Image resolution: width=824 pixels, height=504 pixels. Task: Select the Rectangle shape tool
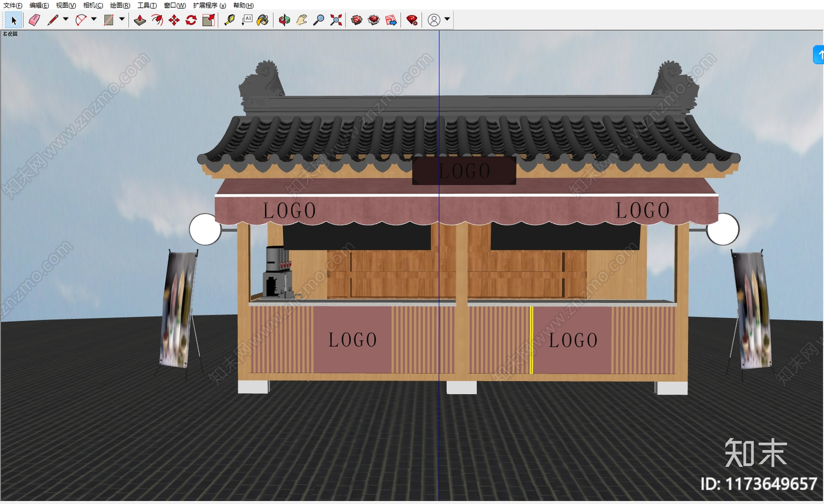(x=109, y=20)
